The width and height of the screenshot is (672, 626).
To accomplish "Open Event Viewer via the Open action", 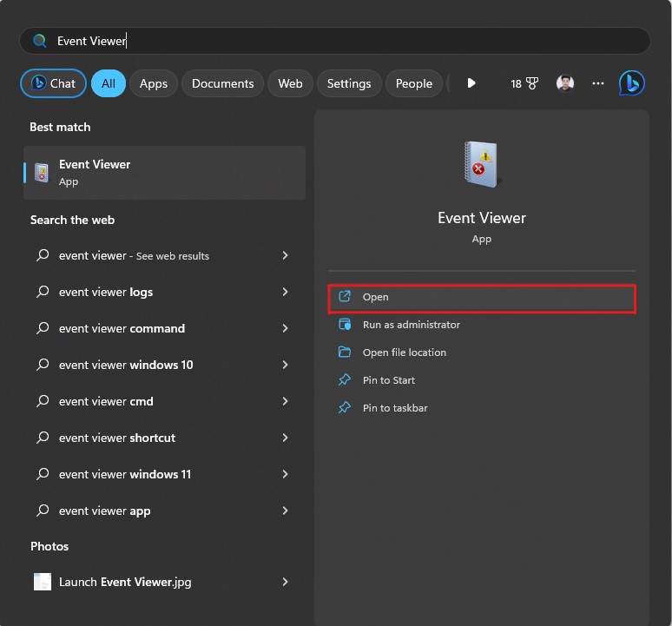I will pyautogui.click(x=482, y=297).
